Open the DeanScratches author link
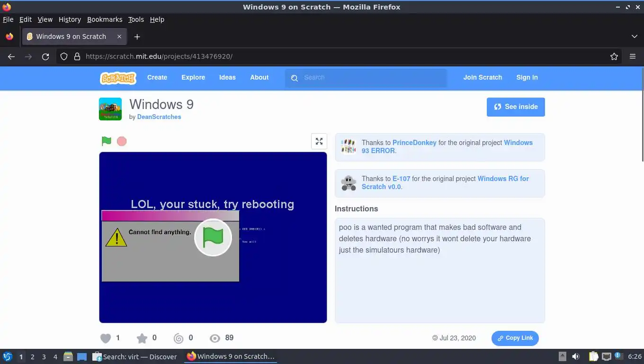 click(159, 117)
